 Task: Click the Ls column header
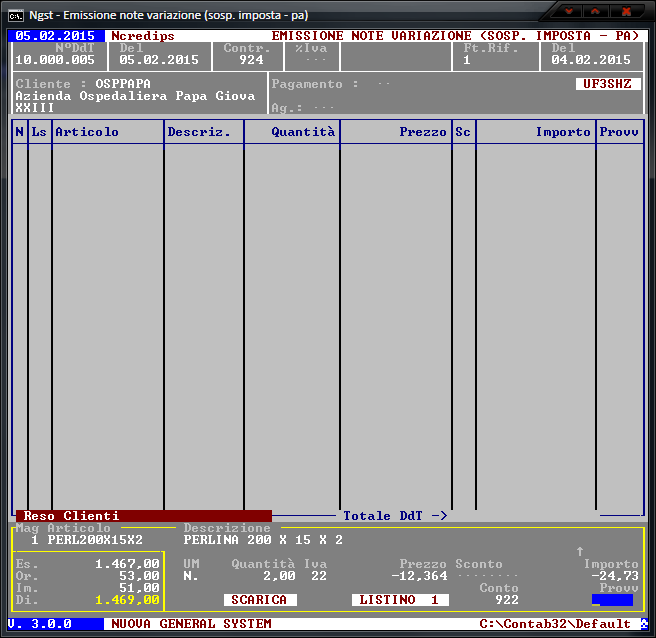[39, 132]
